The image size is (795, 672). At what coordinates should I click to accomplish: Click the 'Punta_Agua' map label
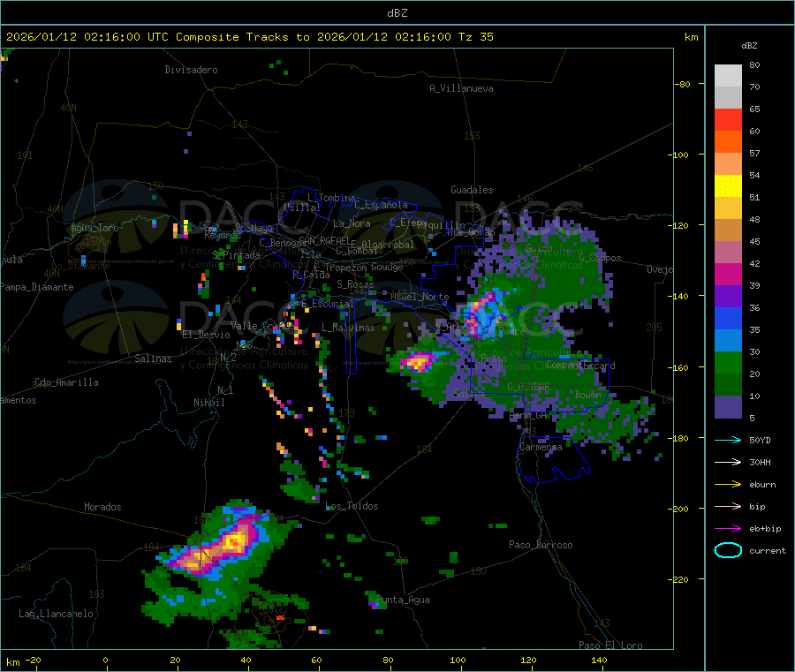(x=403, y=600)
